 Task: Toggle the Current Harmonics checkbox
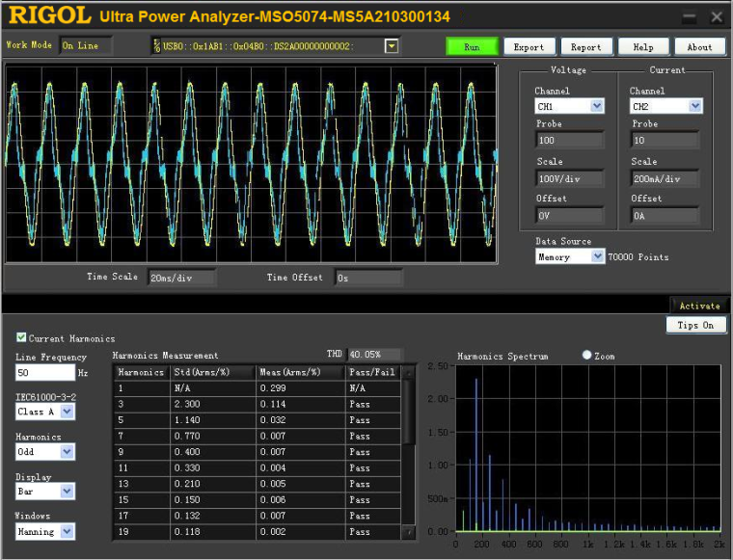click(x=21, y=338)
